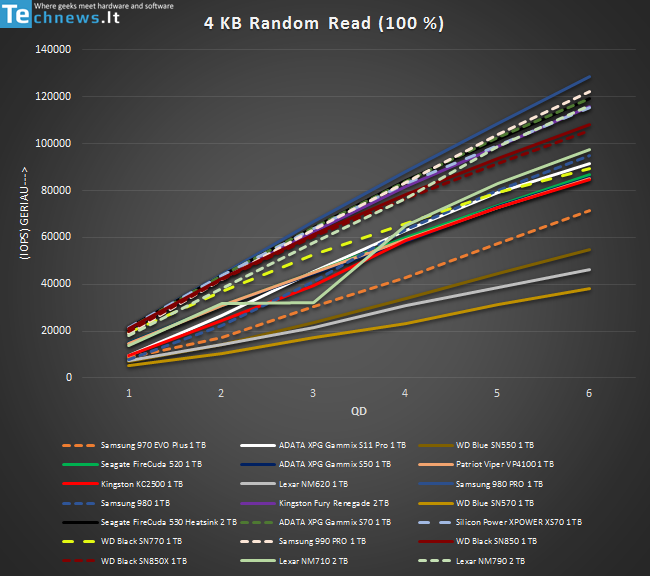Click y-axis value 100000
This screenshot has width=650, height=576.
(x=53, y=143)
